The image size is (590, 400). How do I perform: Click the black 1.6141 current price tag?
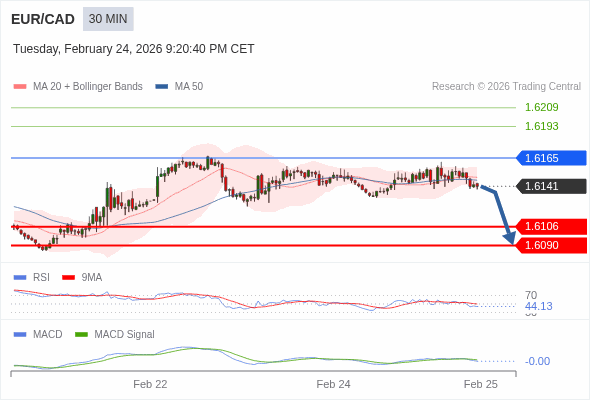tap(551, 186)
